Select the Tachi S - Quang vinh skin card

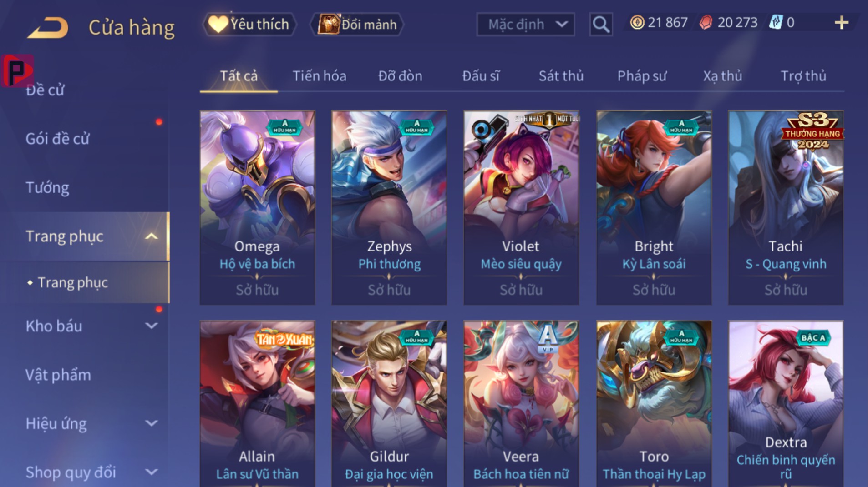786,208
